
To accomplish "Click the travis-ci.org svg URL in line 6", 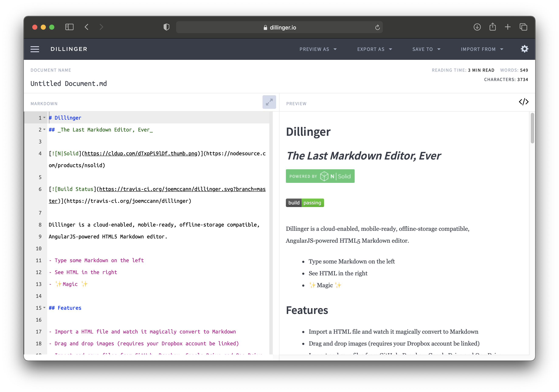I will [x=182, y=189].
